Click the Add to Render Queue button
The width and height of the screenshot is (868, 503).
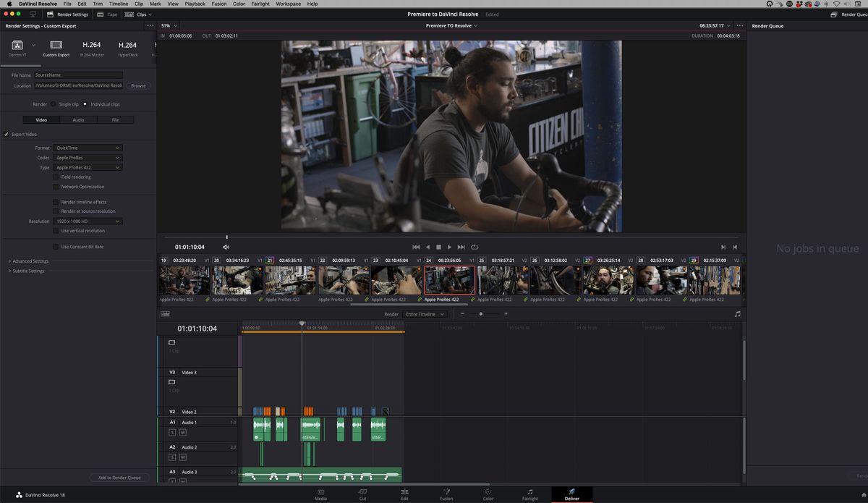click(x=119, y=478)
